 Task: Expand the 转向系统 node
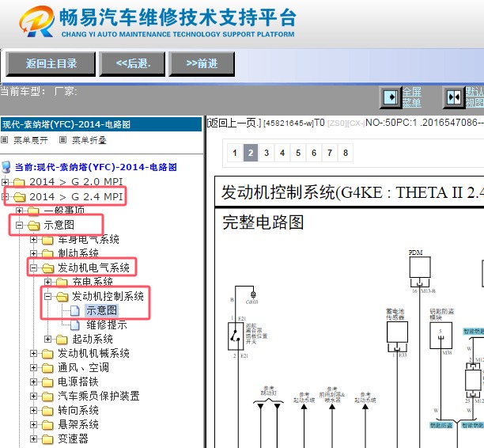coord(33,410)
